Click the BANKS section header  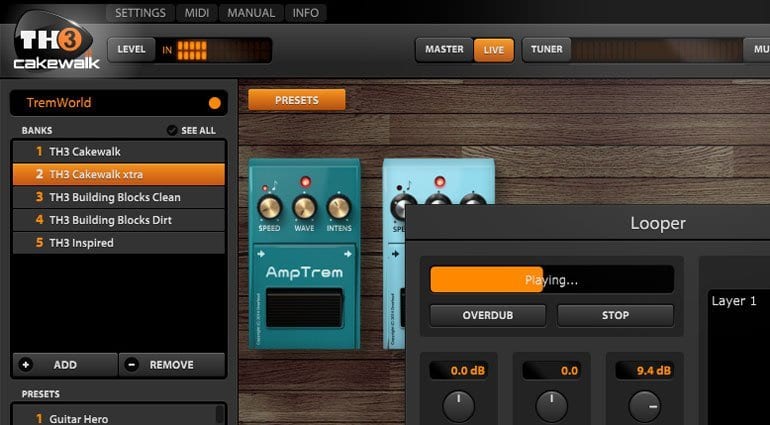[37, 131]
